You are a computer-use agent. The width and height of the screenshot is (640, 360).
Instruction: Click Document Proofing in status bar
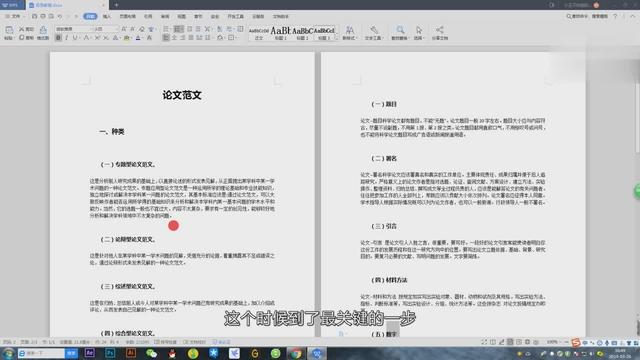point(194,342)
